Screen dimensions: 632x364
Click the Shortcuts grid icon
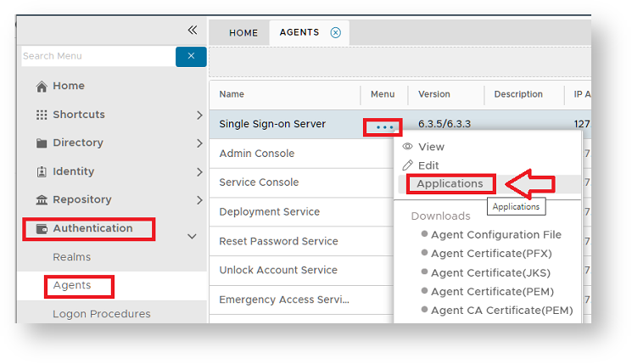point(42,115)
